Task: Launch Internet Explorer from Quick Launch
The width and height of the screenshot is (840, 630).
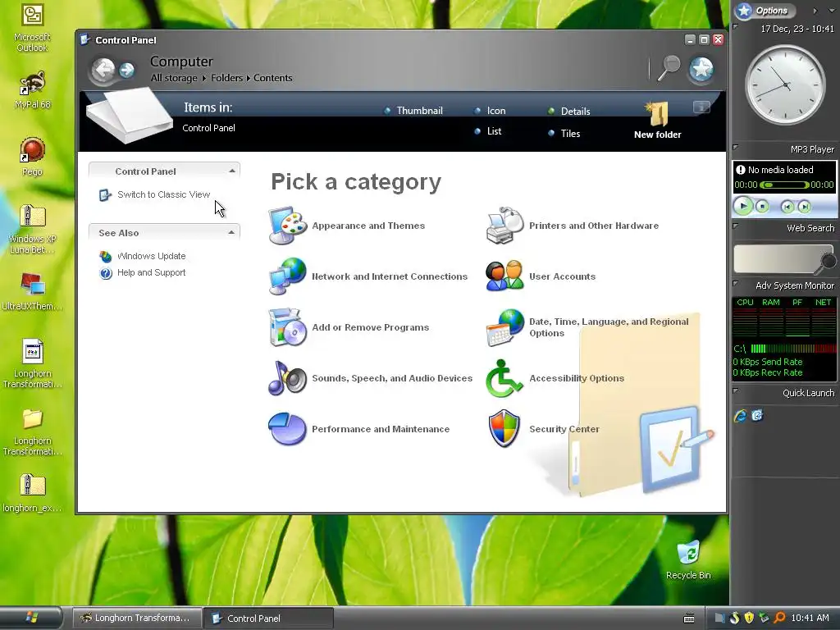Action: (741, 415)
